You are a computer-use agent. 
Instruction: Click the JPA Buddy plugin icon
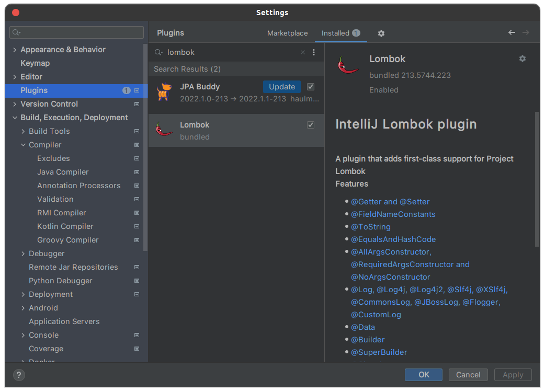[164, 91]
